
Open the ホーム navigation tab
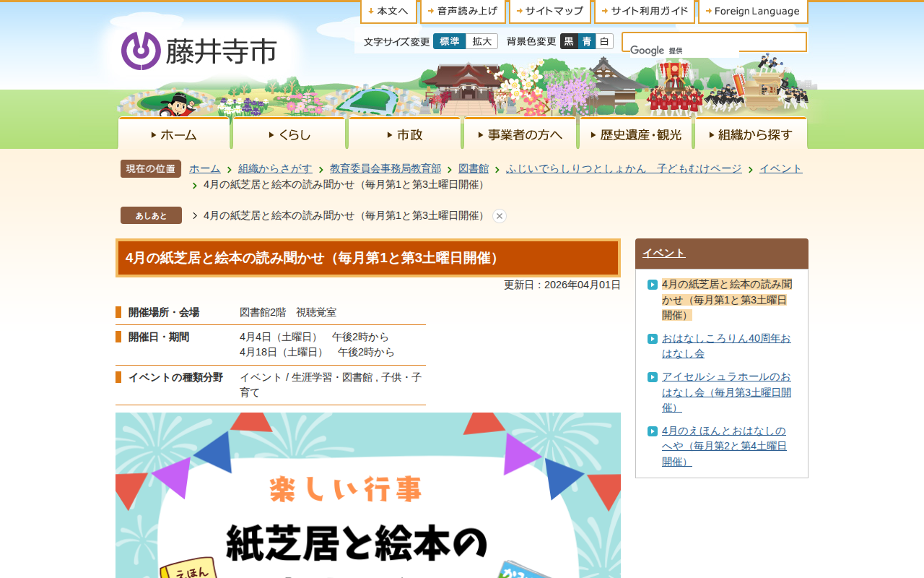tap(174, 134)
